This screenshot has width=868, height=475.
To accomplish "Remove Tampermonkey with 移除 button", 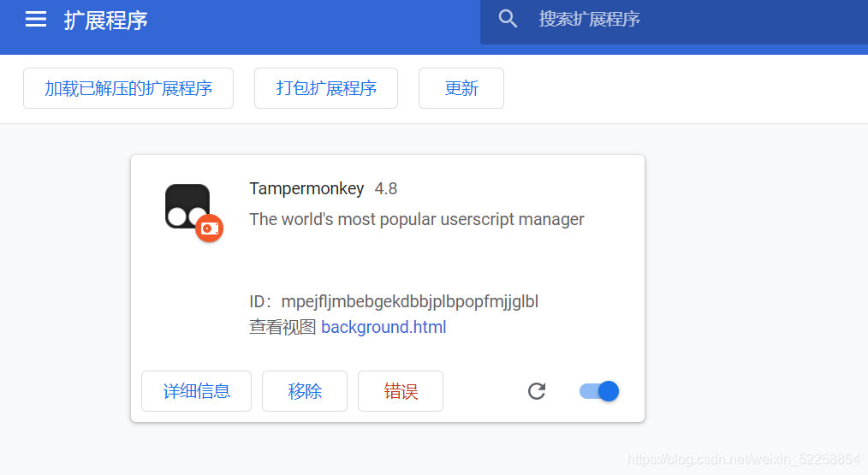I will 305,391.
